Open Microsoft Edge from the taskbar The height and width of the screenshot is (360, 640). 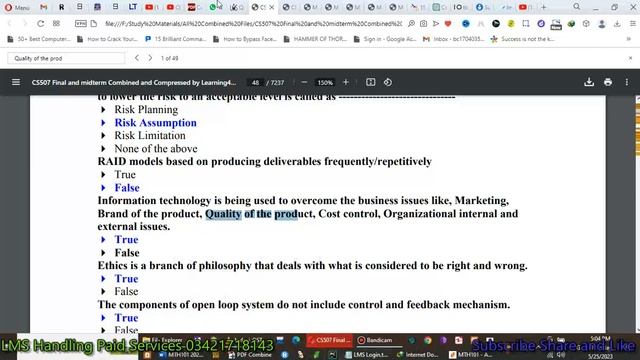[x=296, y=340]
